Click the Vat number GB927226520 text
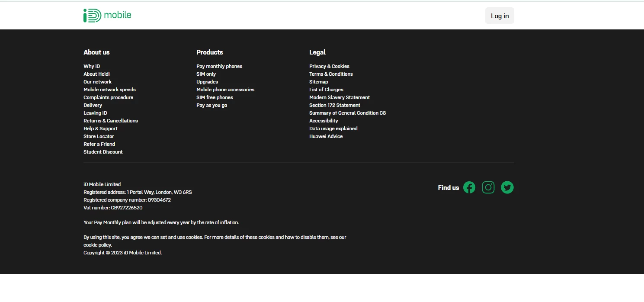The height and width of the screenshot is (302, 644). pyautogui.click(x=113, y=208)
